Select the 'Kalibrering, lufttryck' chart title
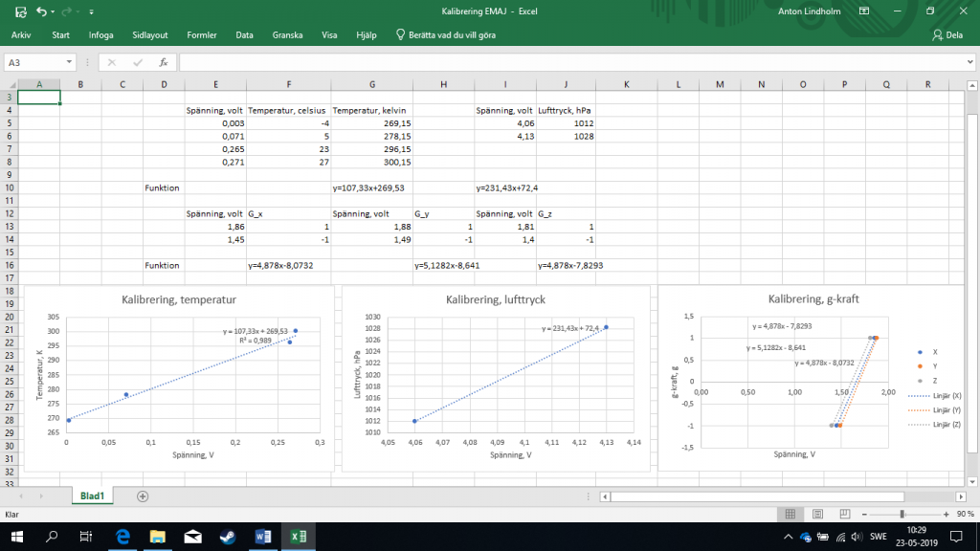 [x=496, y=299]
